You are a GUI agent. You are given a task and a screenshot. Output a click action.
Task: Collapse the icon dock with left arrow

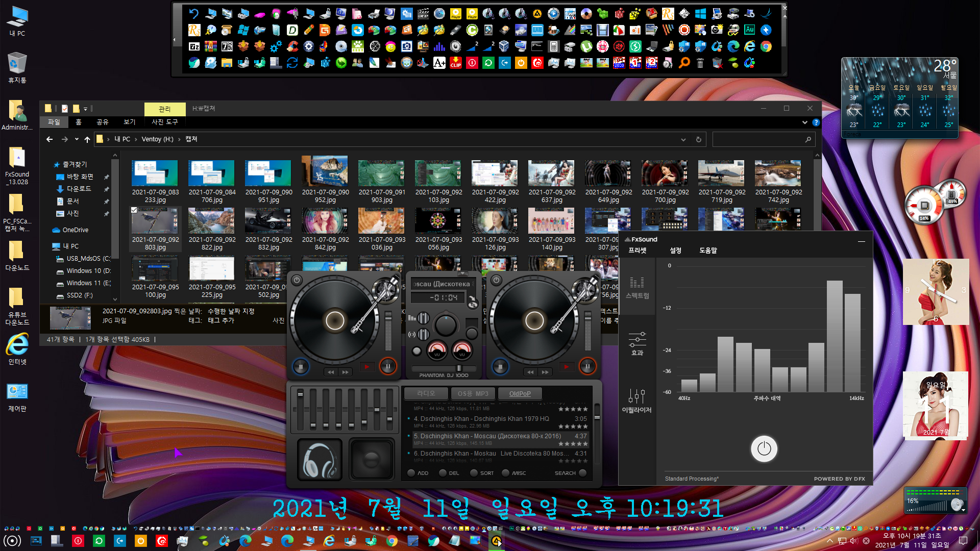point(175,39)
